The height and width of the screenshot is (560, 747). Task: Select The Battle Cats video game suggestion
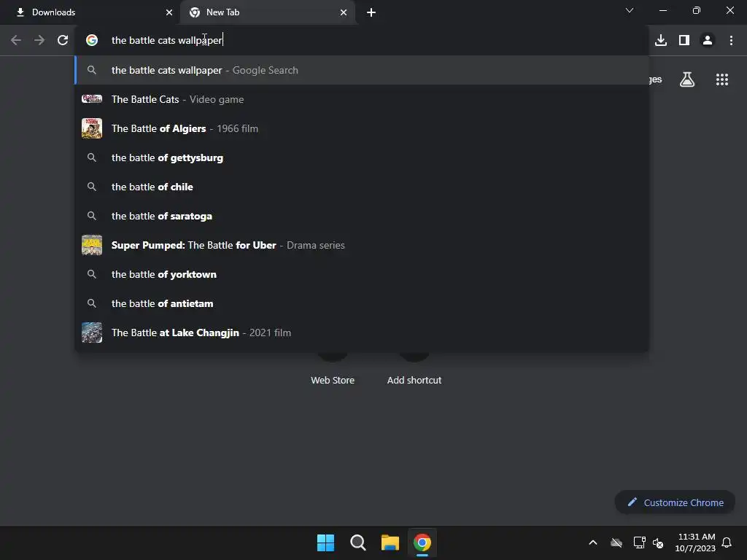(x=362, y=99)
